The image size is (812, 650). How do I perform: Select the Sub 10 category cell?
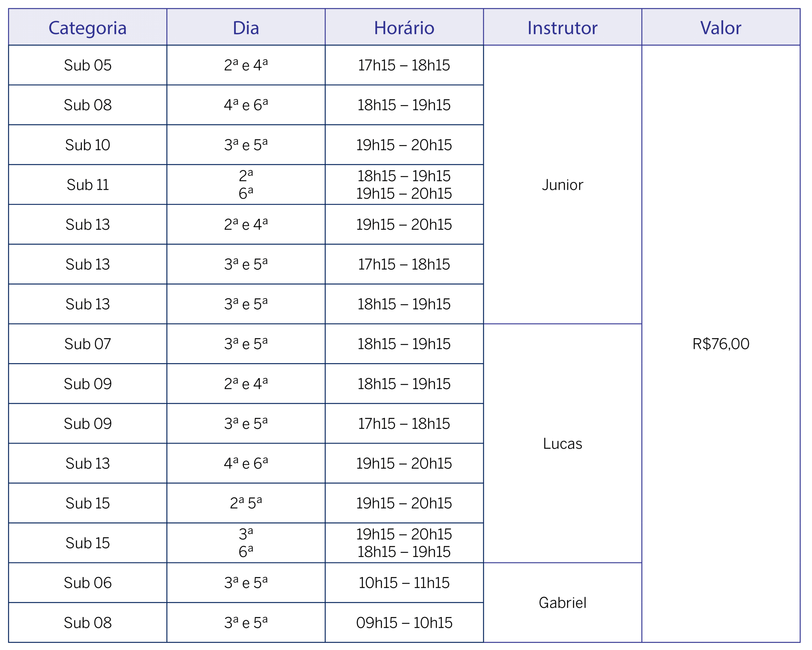[x=87, y=145]
